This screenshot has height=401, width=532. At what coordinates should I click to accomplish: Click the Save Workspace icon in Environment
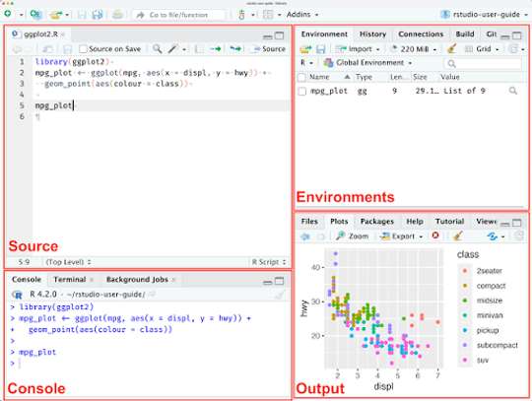[320, 49]
